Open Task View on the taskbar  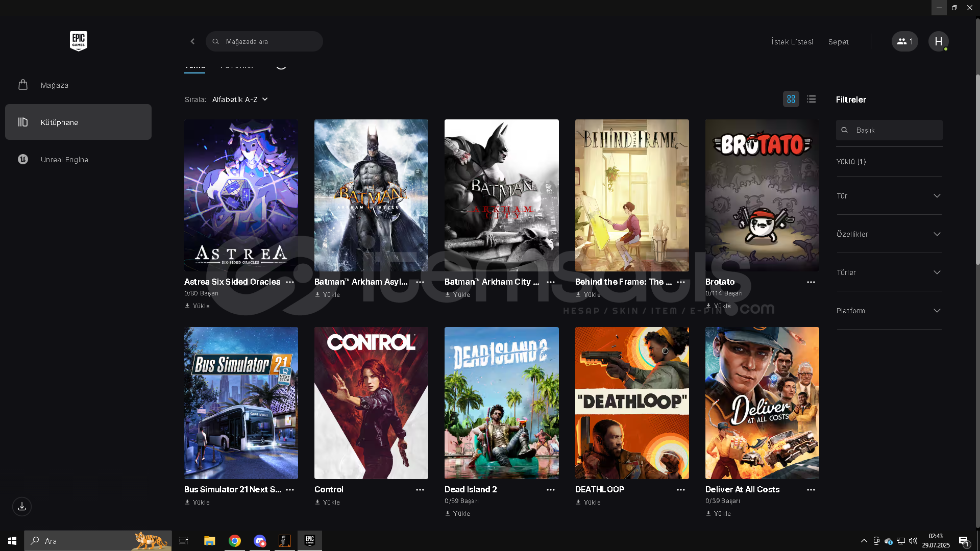click(184, 541)
